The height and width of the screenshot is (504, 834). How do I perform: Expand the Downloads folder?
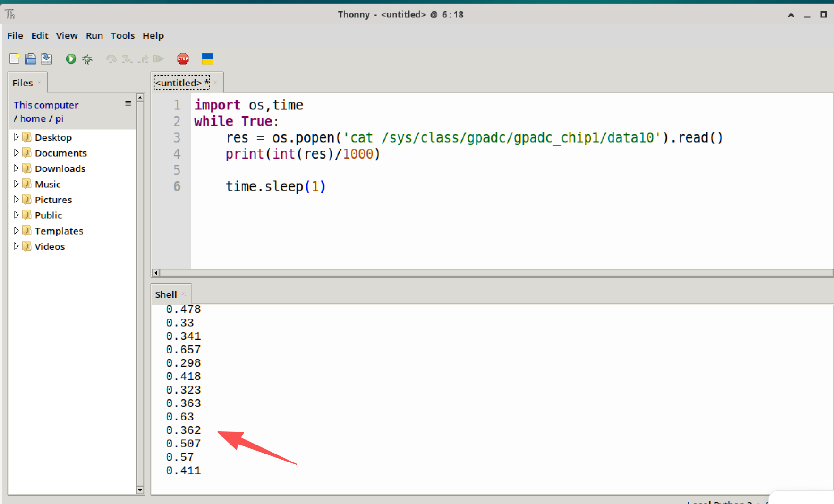click(16, 168)
